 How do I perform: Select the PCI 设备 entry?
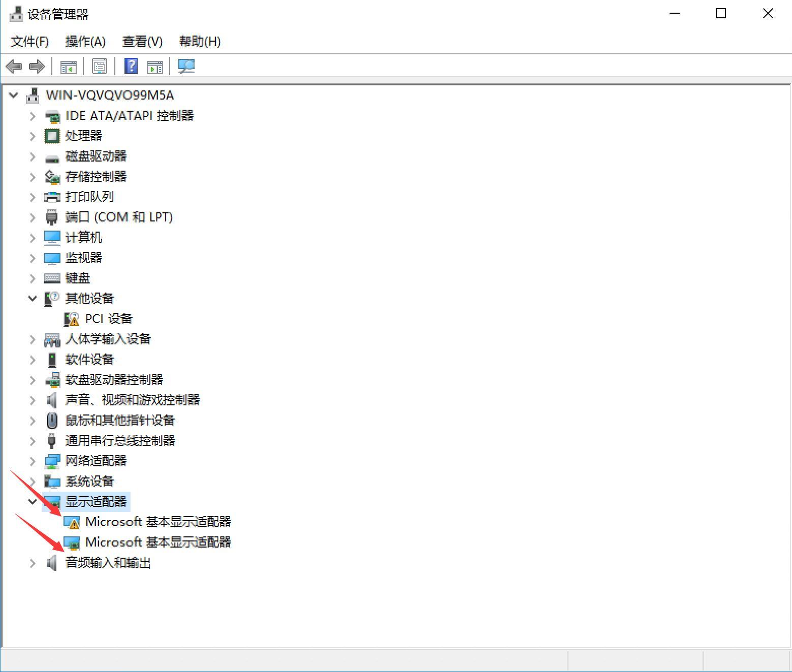pos(109,319)
